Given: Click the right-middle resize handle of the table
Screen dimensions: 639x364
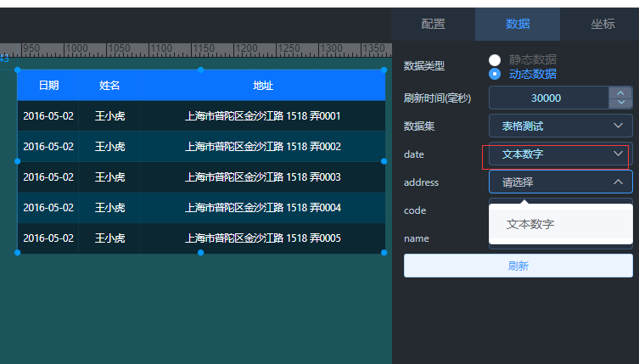Looking at the screenshot, I should coord(384,161).
